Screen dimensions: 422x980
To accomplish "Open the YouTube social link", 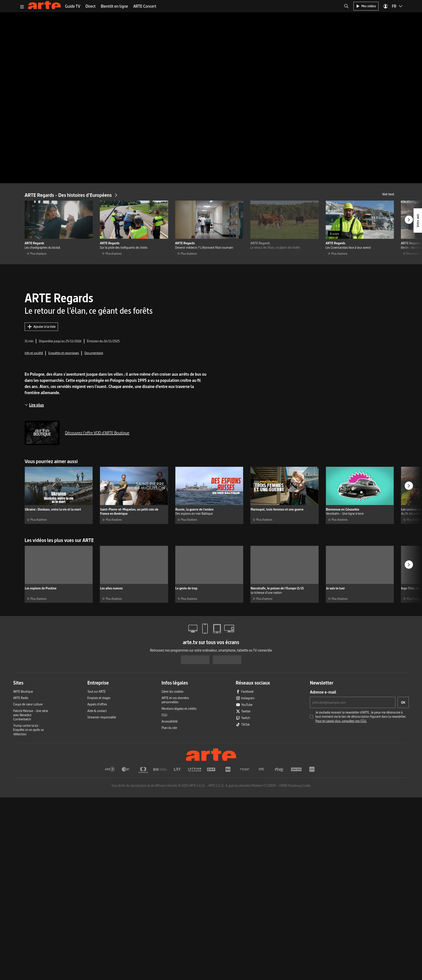I will 246,705.
